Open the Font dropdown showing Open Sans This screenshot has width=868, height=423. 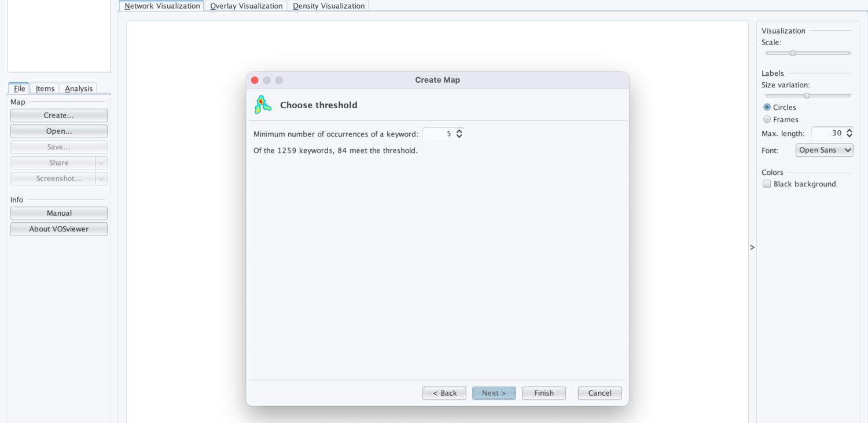coord(824,150)
